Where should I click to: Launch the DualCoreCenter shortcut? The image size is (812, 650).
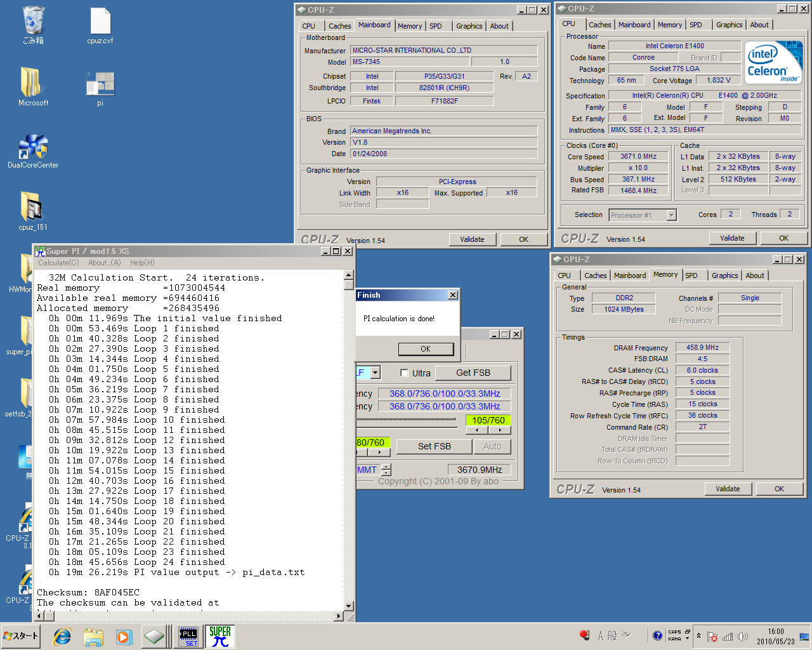pyautogui.click(x=33, y=151)
